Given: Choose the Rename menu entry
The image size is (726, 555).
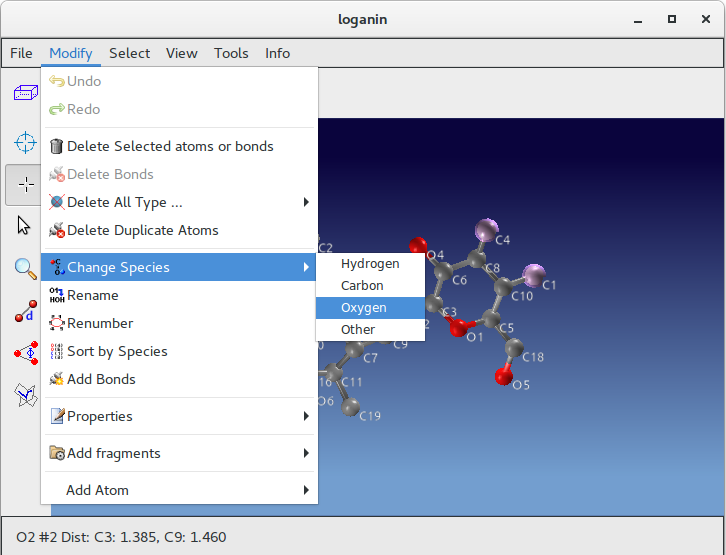Looking at the screenshot, I should pos(180,295).
